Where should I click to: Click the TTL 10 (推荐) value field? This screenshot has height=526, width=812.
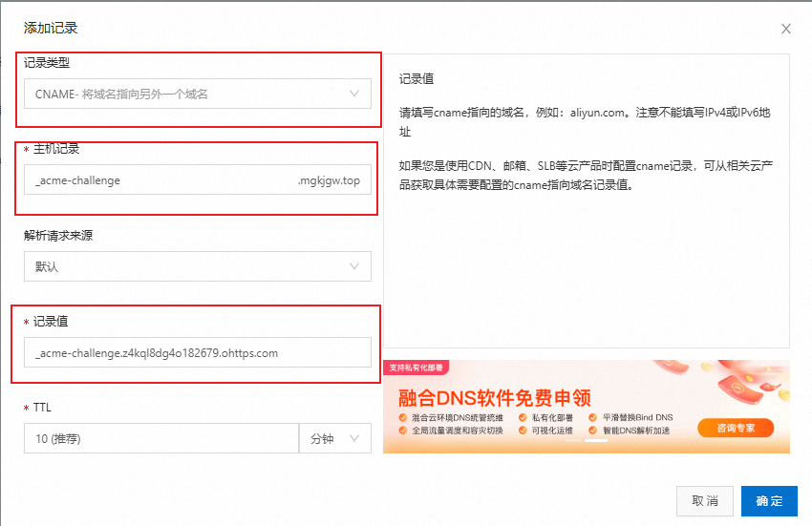pos(160,438)
